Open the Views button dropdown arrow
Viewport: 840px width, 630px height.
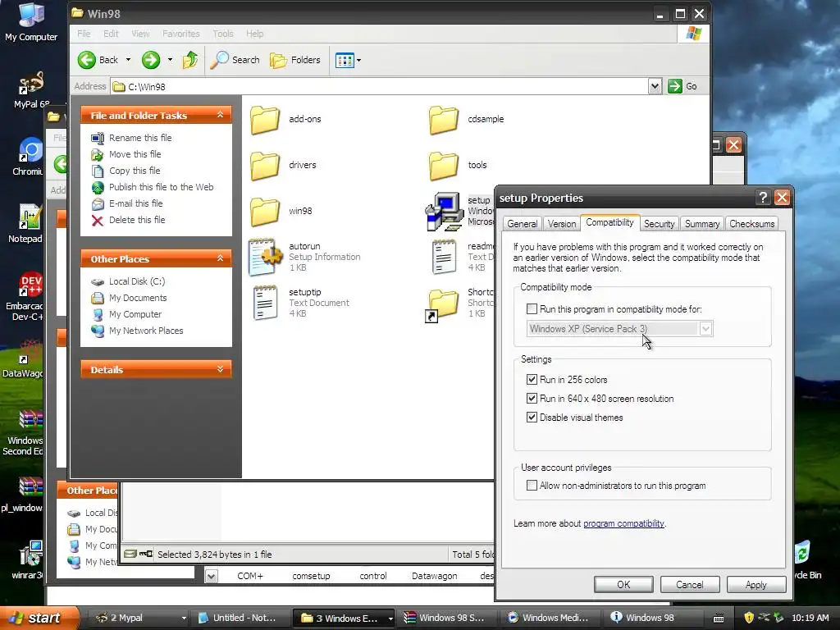[x=358, y=60]
